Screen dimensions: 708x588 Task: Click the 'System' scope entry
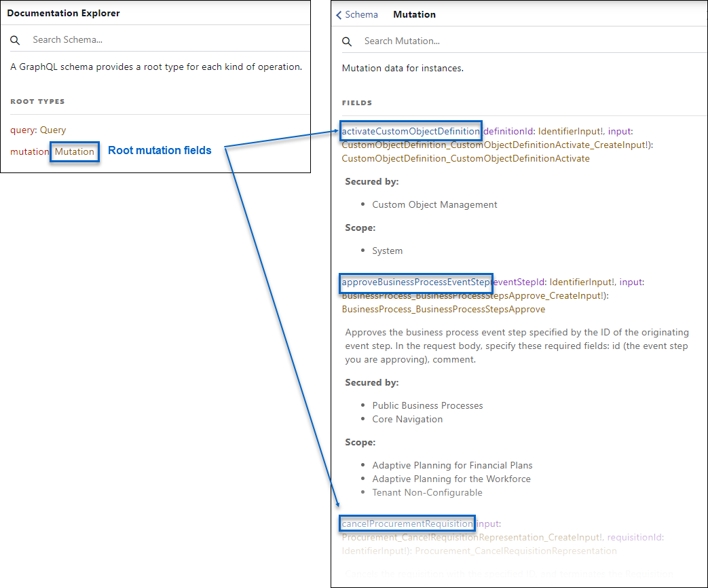click(x=387, y=251)
